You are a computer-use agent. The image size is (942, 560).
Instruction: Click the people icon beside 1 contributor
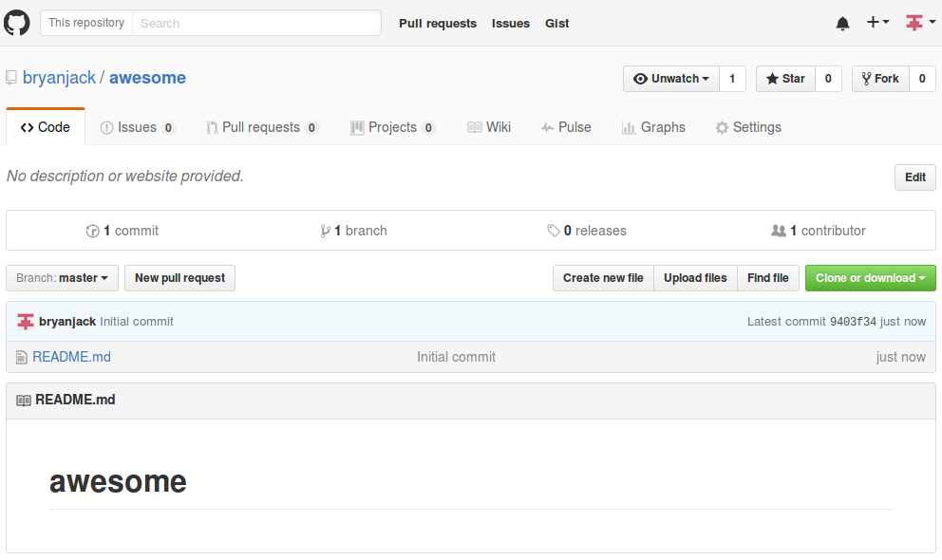pyautogui.click(x=779, y=231)
